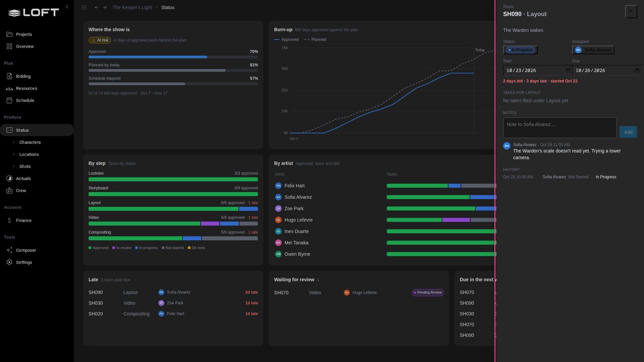Expand the Characters tree item

pyautogui.click(x=14, y=142)
